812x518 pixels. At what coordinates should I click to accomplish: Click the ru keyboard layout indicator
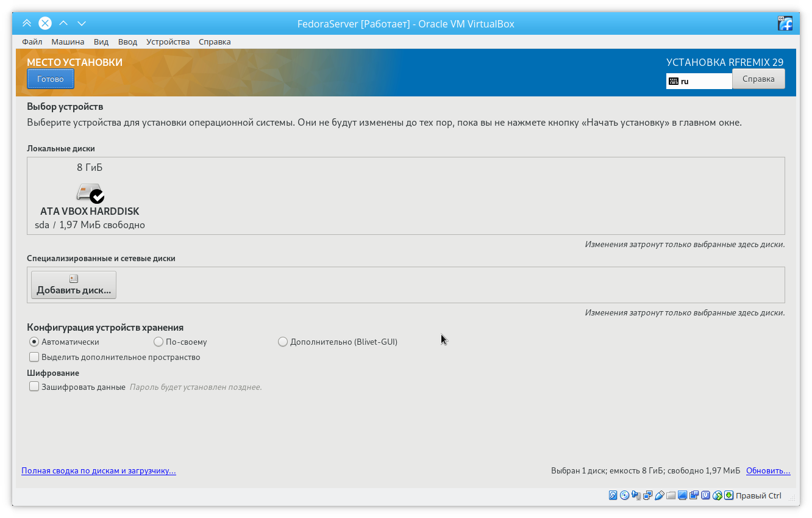699,81
